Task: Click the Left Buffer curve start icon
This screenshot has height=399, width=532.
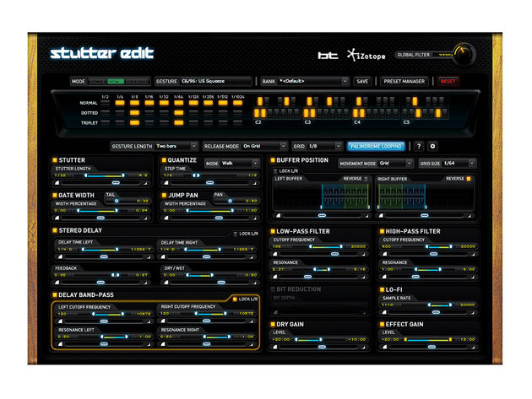Action: click(278, 216)
